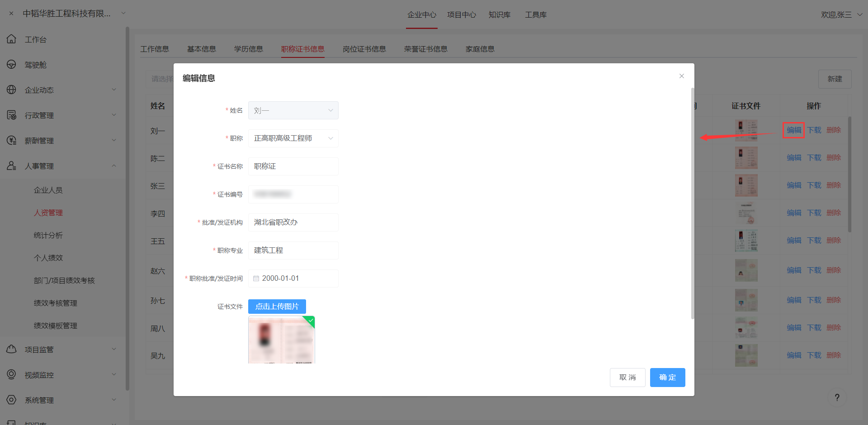Image resolution: width=868 pixels, height=425 pixels.
Task: Open 绩效模板管理 in sidebar
Action: coord(56,326)
